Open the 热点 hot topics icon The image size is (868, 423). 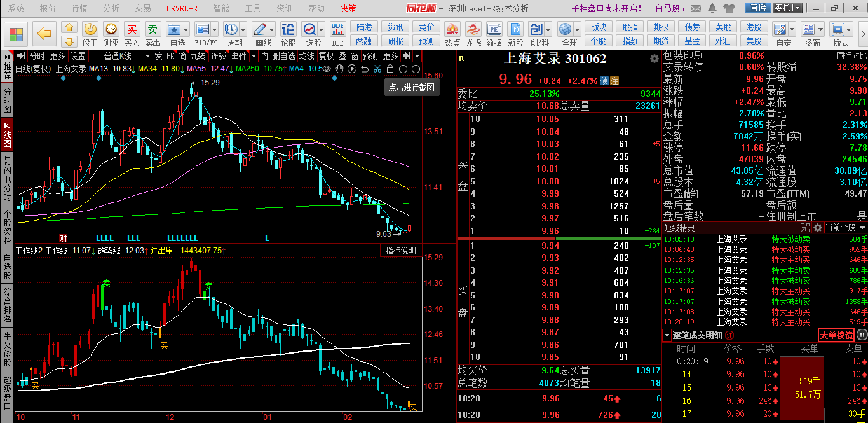coord(452,34)
